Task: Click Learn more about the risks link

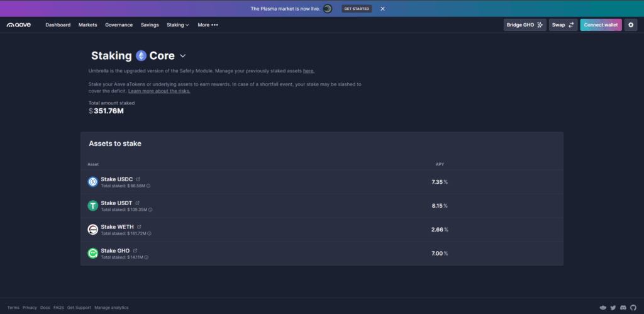Action: click(x=159, y=91)
